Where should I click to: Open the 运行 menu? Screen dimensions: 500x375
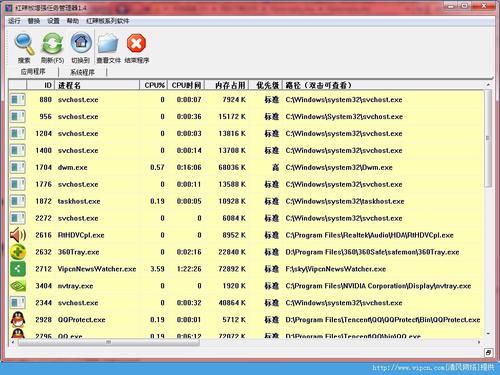point(14,21)
